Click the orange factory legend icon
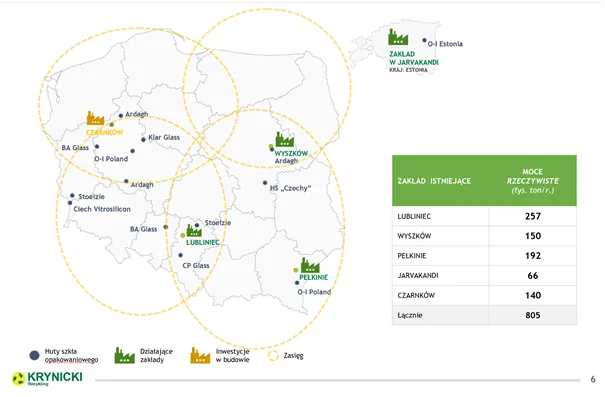Viewport: 605px width, 397px height. [x=200, y=355]
